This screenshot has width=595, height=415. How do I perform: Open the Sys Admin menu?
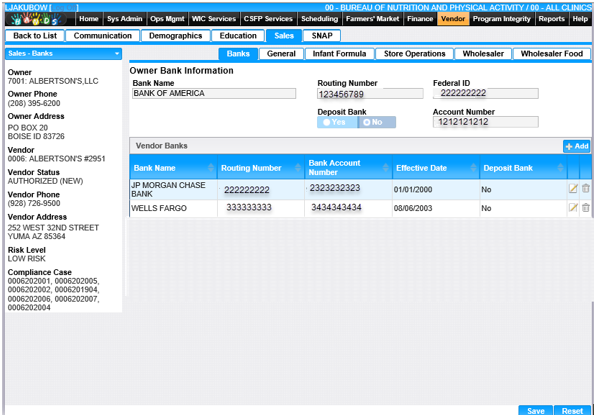click(124, 19)
